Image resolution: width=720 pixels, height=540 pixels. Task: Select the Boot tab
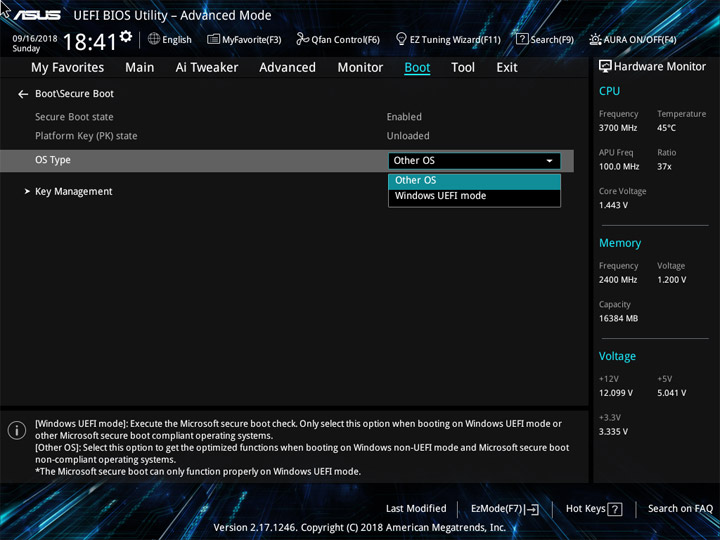(417, 68)
